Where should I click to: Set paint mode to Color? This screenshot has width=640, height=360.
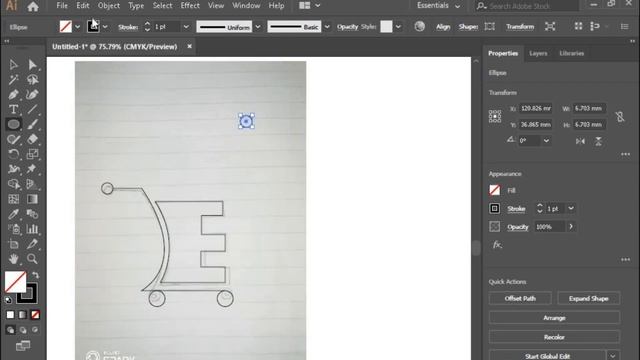(10, 315)
